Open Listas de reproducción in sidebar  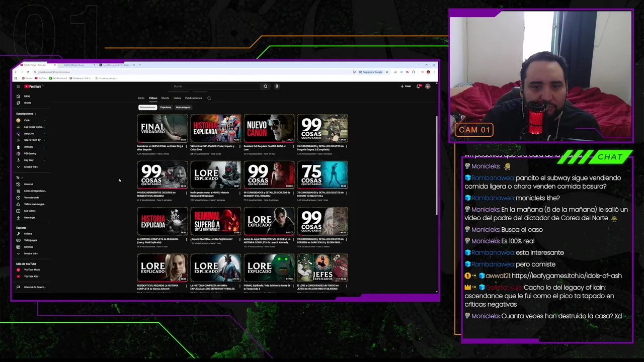(31, 191)
